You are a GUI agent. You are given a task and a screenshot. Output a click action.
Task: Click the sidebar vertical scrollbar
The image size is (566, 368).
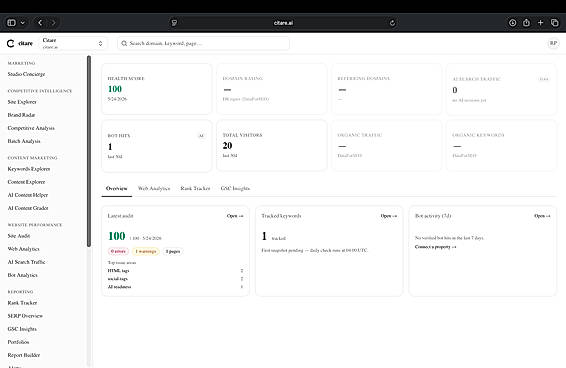[89, 151]
